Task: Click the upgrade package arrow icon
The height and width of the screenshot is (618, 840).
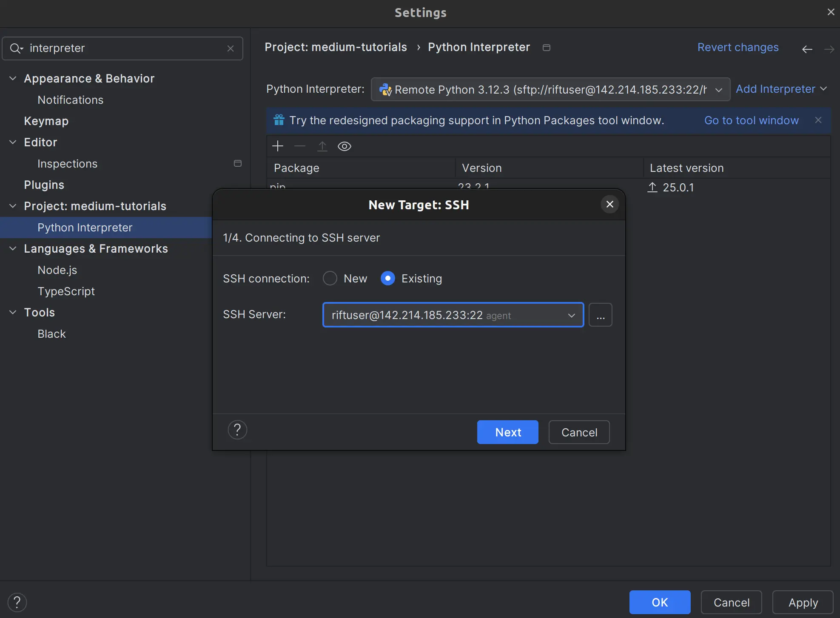Action: pos(322,146)
